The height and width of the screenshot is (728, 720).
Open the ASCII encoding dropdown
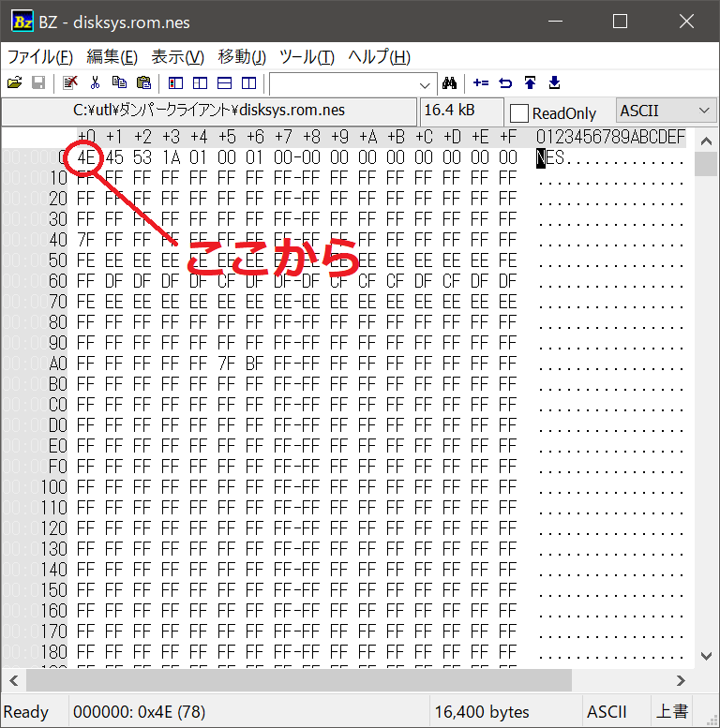[667, 111]
